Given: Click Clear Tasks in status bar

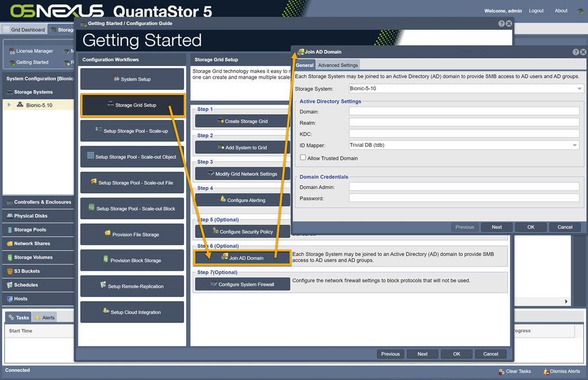Looking at the screenshot, I should point(515,371).
